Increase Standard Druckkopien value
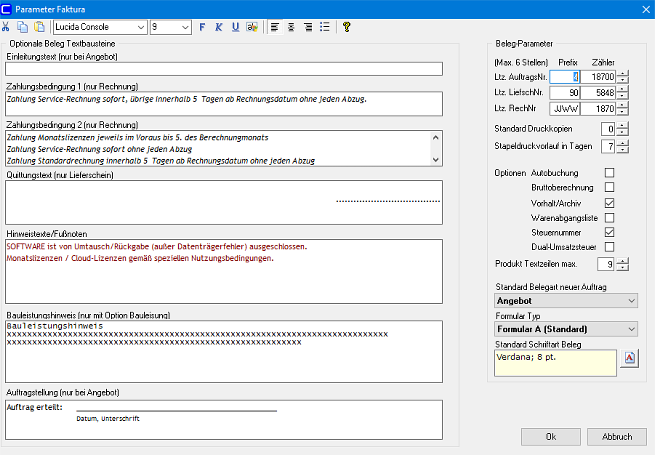 (623, 126)
